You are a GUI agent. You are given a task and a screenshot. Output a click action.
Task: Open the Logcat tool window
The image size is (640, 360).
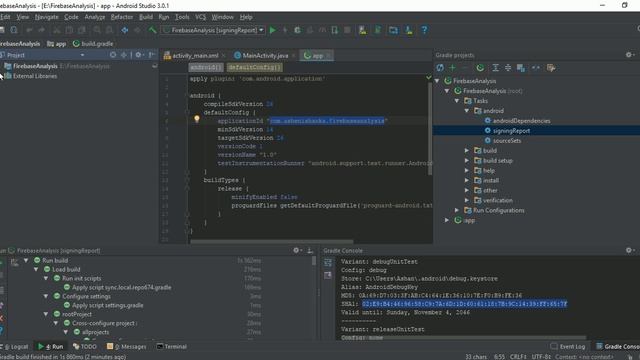[16, 347]
